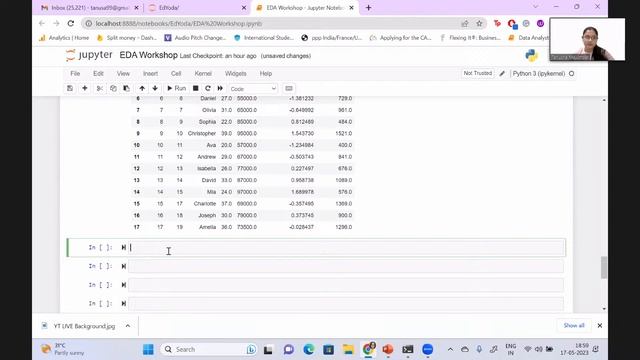
Task: Reload the page
Action: point(71,23)
